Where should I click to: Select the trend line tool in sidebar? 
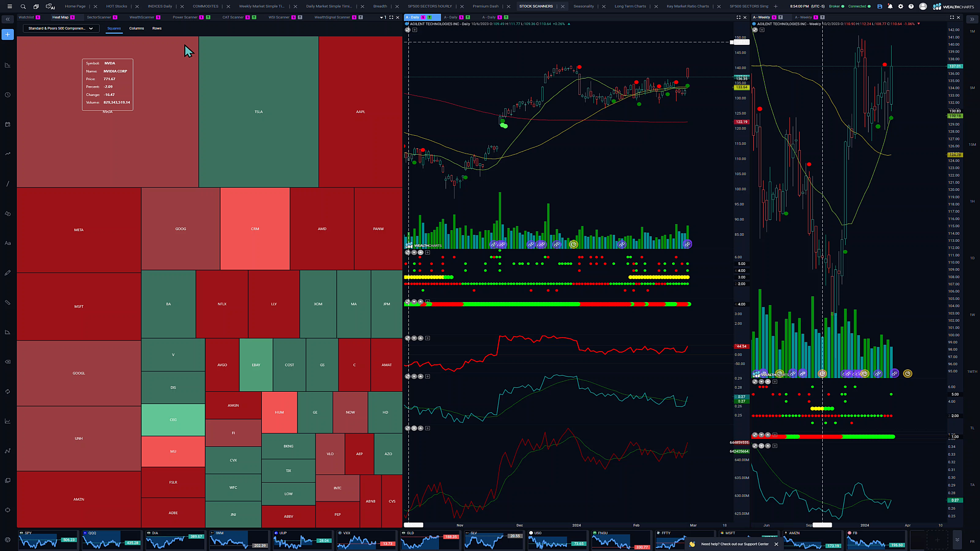[8, 184]
